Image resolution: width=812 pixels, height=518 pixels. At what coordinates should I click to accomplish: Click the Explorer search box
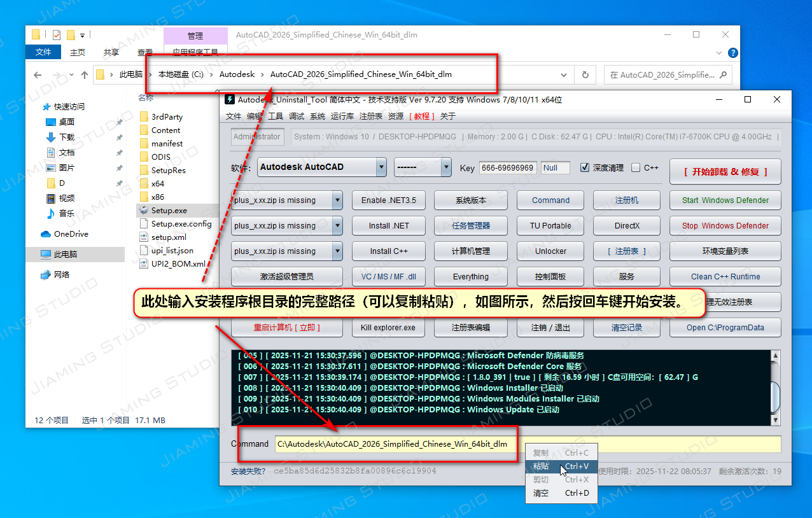pos(667,74)
